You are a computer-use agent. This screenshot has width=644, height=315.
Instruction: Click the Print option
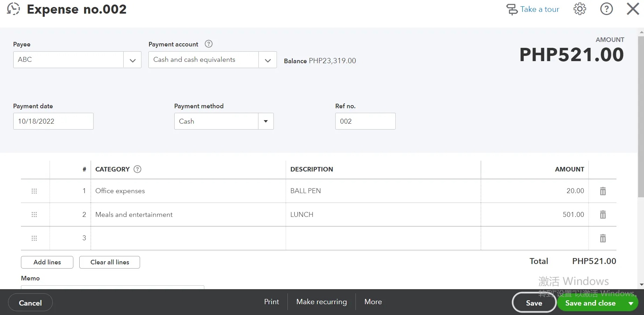click(271, 302)
